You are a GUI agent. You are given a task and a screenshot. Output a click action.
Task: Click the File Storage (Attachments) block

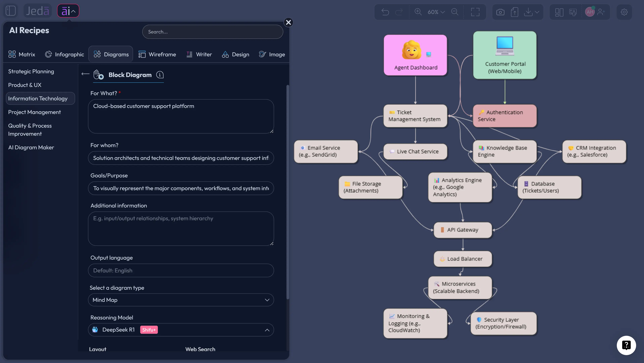click(370, 187)
